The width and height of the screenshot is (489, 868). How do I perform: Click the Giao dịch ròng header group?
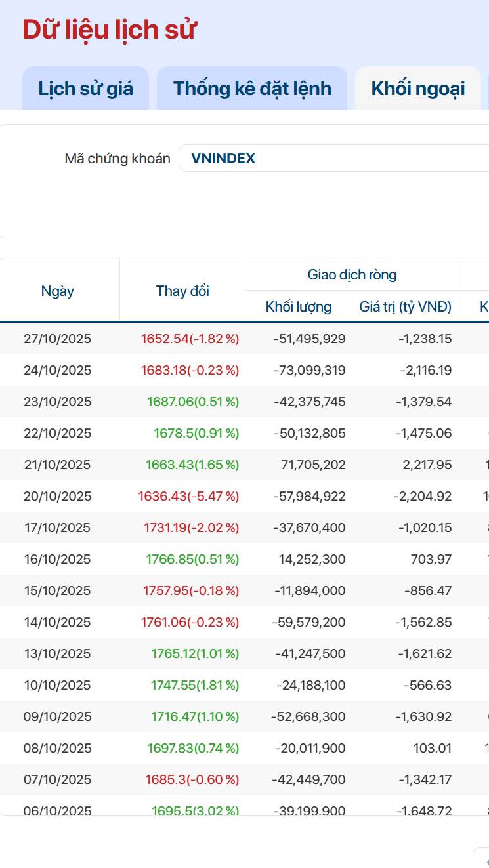tap(352, 275)
